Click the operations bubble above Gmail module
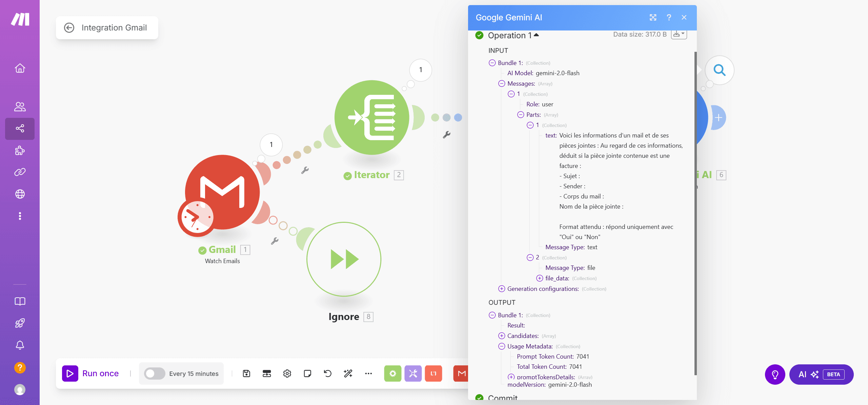The image size is (868, 405). (271, 145)
